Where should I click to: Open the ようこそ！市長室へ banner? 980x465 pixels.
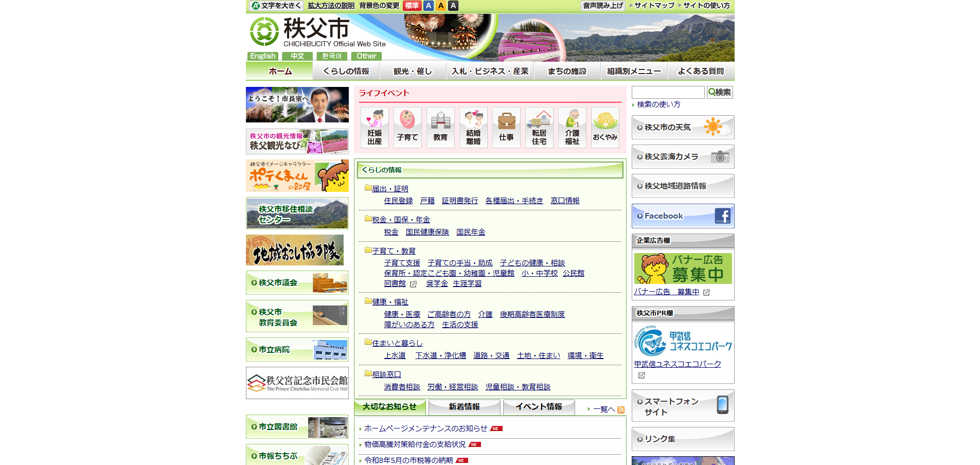coord(297,104)
